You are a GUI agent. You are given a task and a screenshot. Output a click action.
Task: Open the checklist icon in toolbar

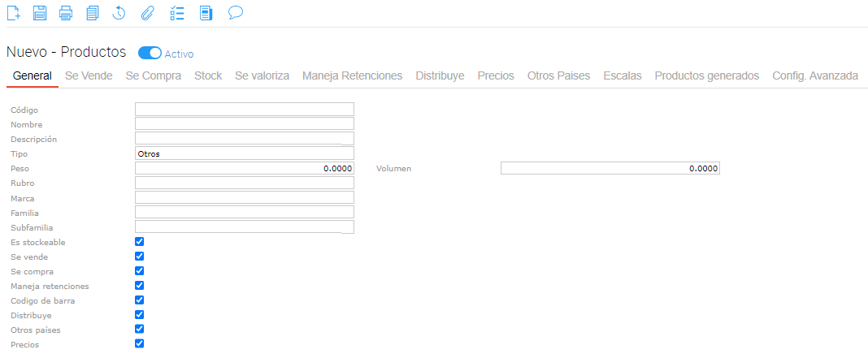coord(177,13)
